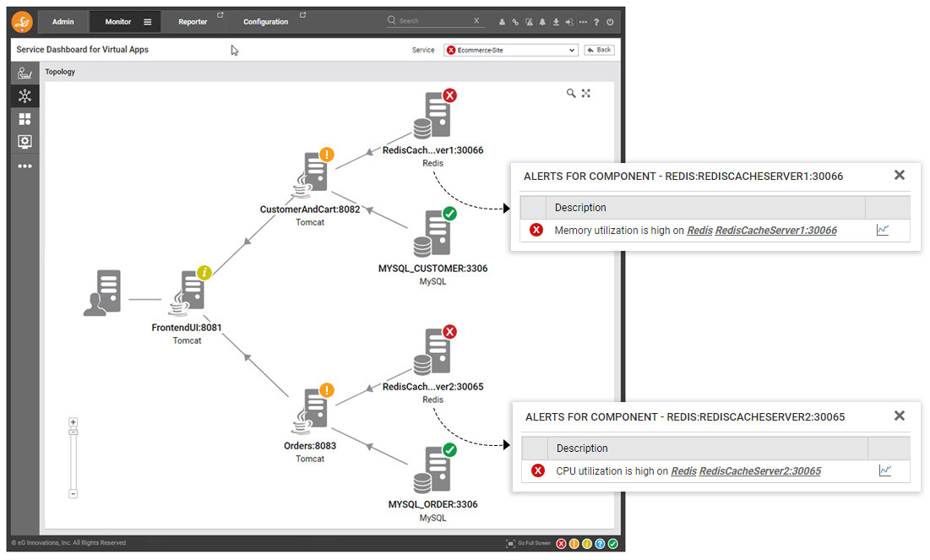The image size is (930, 560).
Task: Open the system monitor sidebar icon
Action: point(24,142)
